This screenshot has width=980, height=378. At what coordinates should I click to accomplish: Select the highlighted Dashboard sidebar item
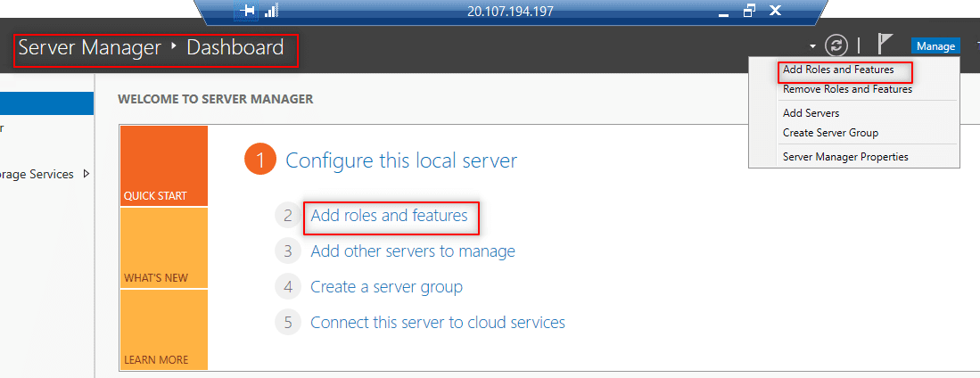tap(47, 103)
